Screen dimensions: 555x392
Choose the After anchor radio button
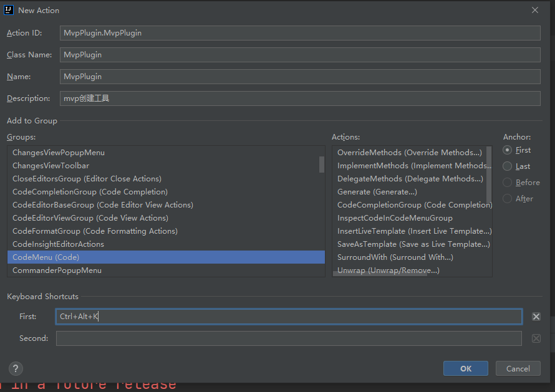pyautogui.click(x=507, y=199)
